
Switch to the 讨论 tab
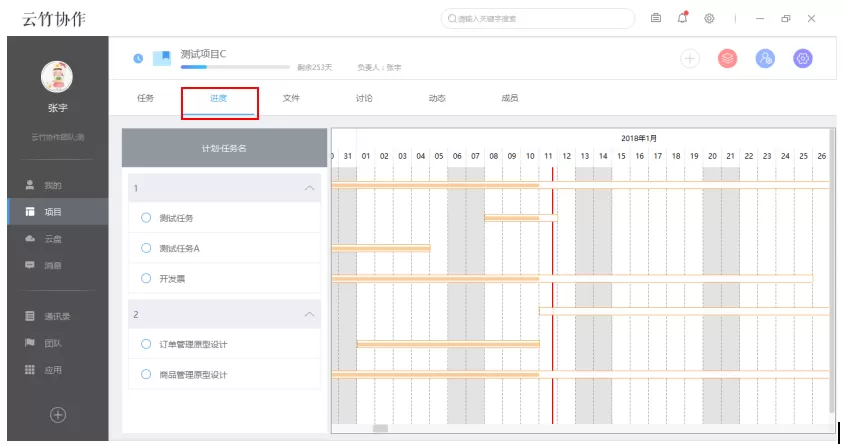(x=364, y=98)
